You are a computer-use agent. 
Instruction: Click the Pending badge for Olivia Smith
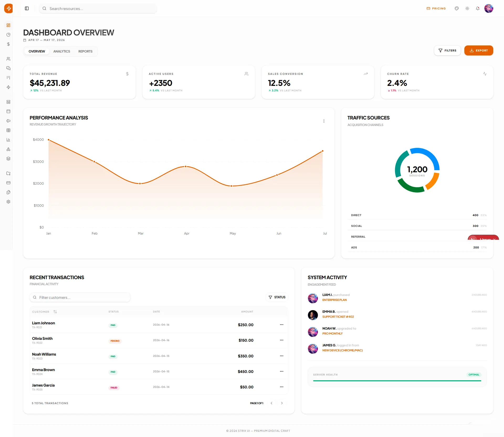pyautogui.click(x=115, y=341)
